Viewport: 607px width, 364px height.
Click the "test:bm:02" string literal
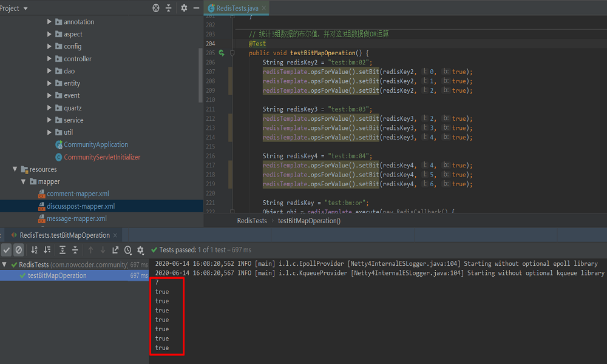tap(348, 62)
